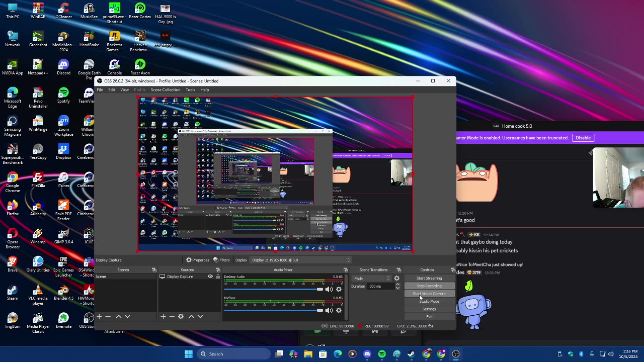Screen dimensions: 644x362
Task: Open Filters for the selected source
Action: point(221,260)
